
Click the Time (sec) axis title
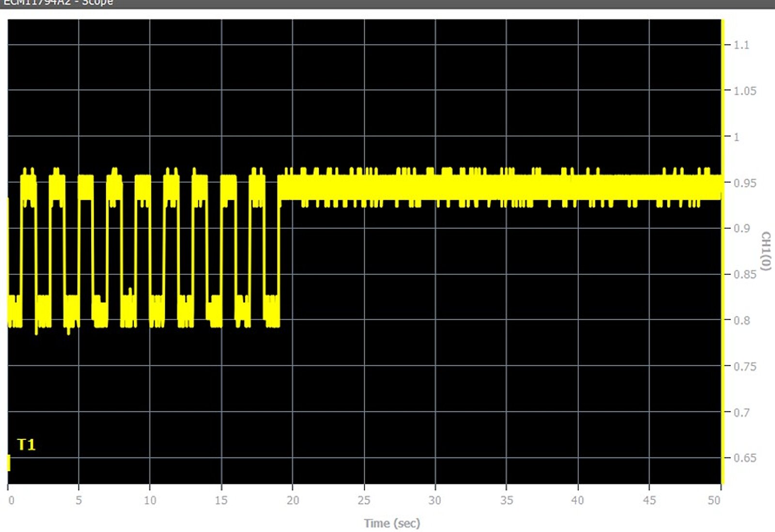click(x=392, y=523)
